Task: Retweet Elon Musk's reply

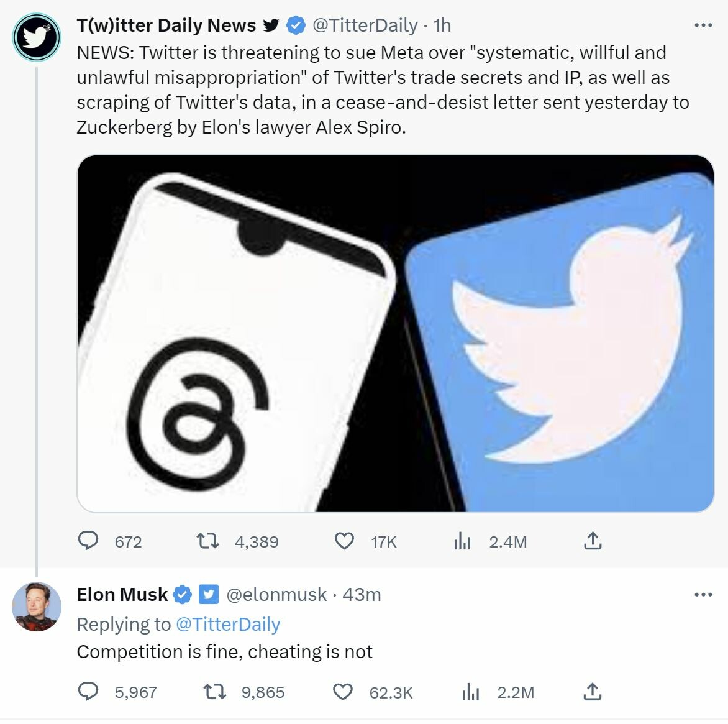Action: point(215,691)
